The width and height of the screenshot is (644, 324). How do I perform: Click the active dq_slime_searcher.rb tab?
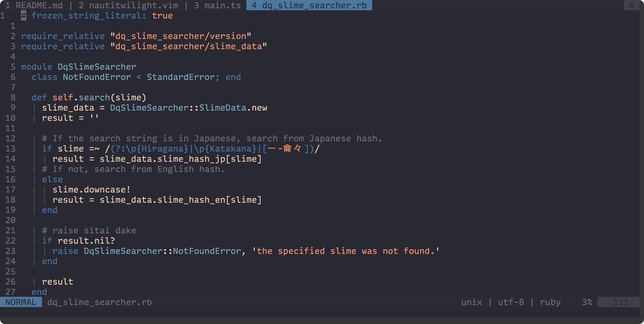[x=309, y=5]
